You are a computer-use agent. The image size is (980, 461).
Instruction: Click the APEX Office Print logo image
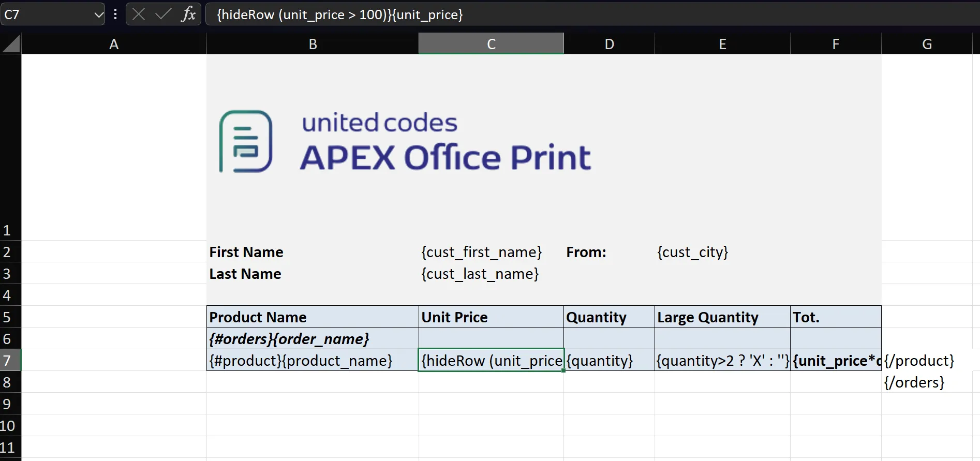tap(405, 141)
